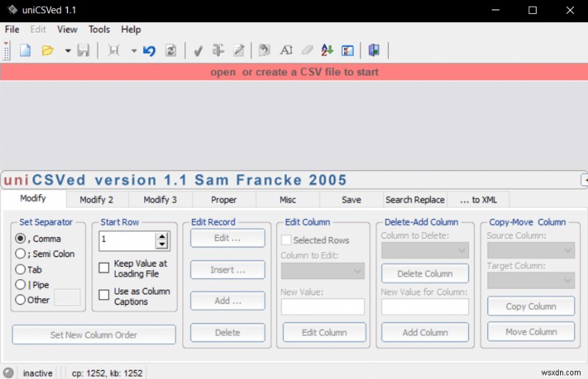The width and height of the screenshot is (588, 379).
Task: Switch to the Modify 2 tab
Action: [96, 200]
